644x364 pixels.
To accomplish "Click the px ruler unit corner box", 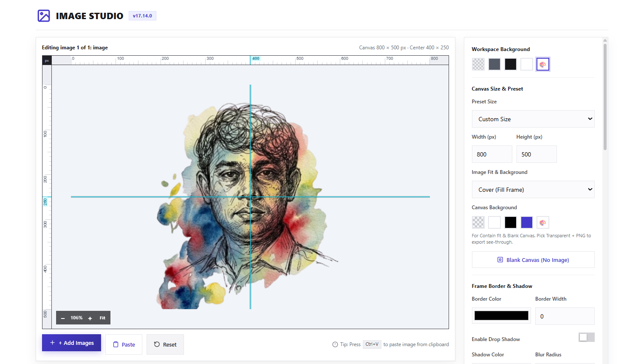I will 47,60.
